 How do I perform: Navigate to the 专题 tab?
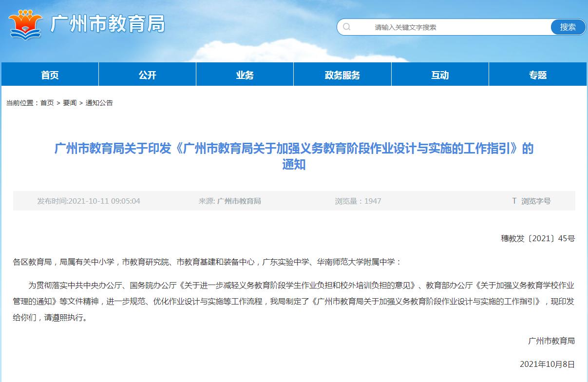point(538,75)
